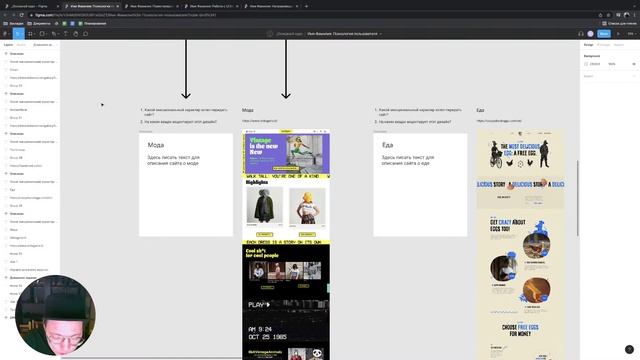This screenshot has height=360, width=640.
Task: Toggle background color visibility eye icon
Action: (x=634, y=64)
